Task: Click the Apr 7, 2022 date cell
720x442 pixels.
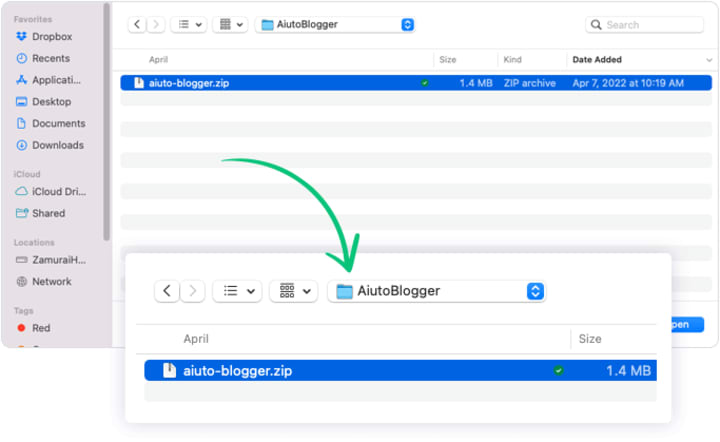Action: tap(628, 83)
